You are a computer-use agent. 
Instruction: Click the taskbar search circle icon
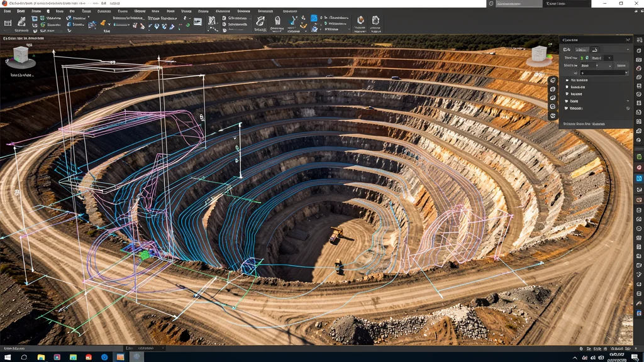tap(24, 357)
